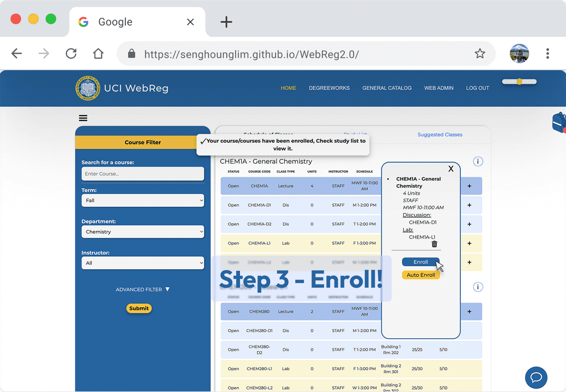Close the Google browser tab
The image size is (566, 392).
(x=190, y=22)
